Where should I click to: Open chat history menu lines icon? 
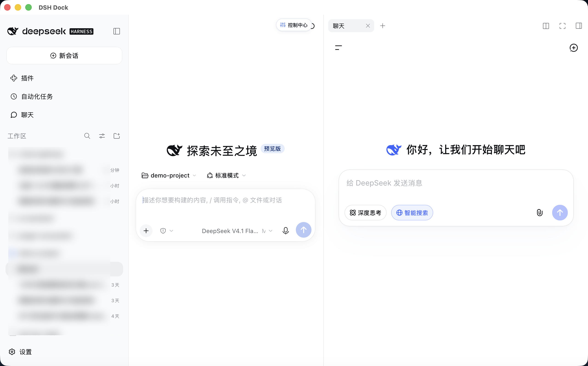point(338,48)
